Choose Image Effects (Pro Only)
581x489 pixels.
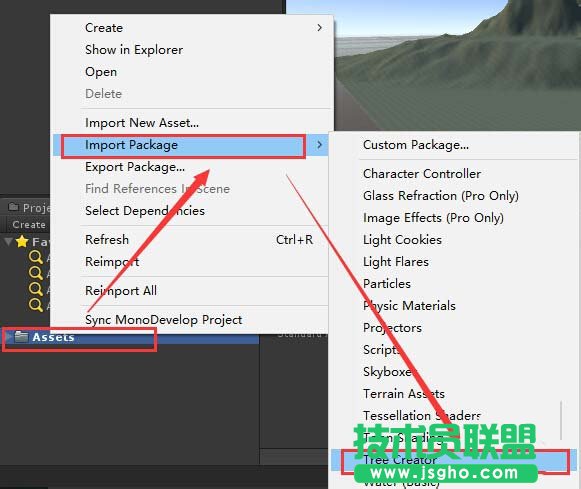pyautogui.click(x=454, y=218)
